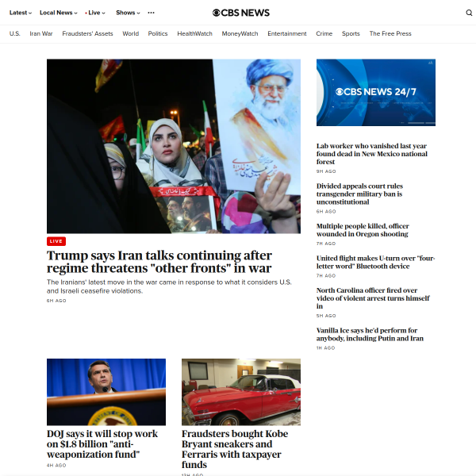The image size is (476, 476).
Task: Open the search magnifier icon
Action: pos(469,13)
